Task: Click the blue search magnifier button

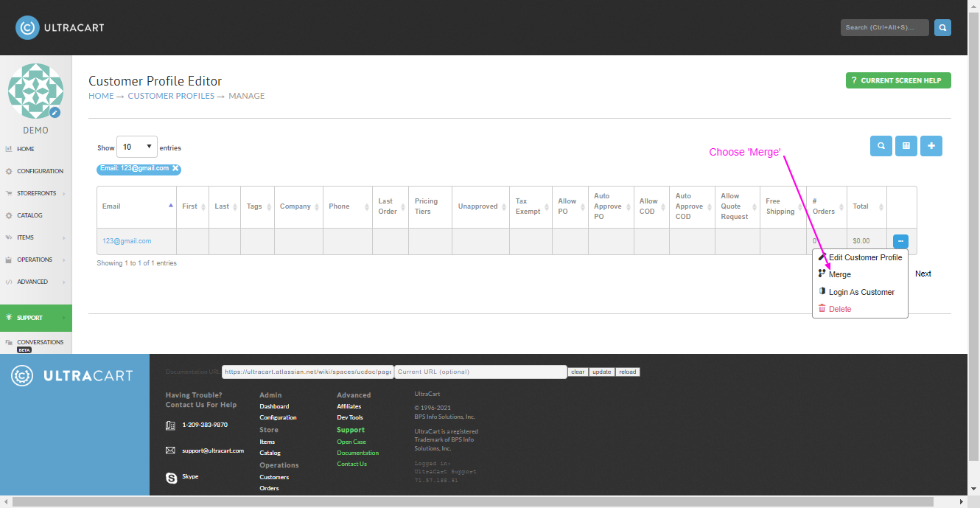Action: [x=942, y=27]
